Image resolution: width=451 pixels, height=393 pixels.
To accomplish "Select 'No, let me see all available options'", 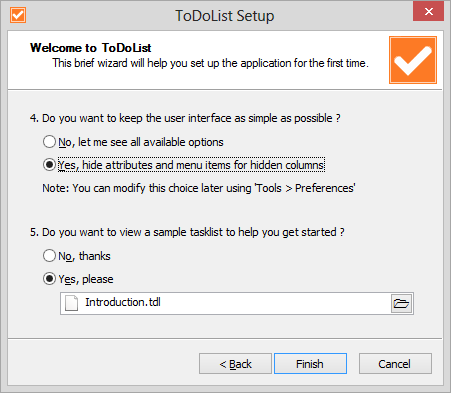I will coord(49,142).
